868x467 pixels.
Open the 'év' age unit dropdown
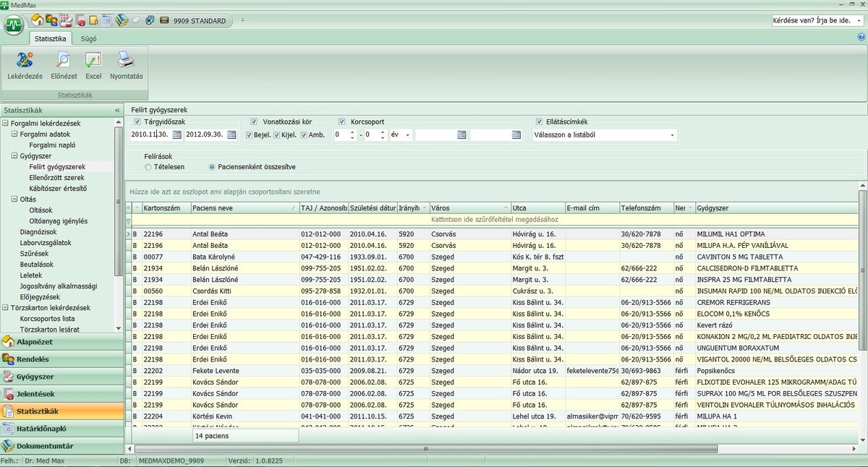click(408, 134)
